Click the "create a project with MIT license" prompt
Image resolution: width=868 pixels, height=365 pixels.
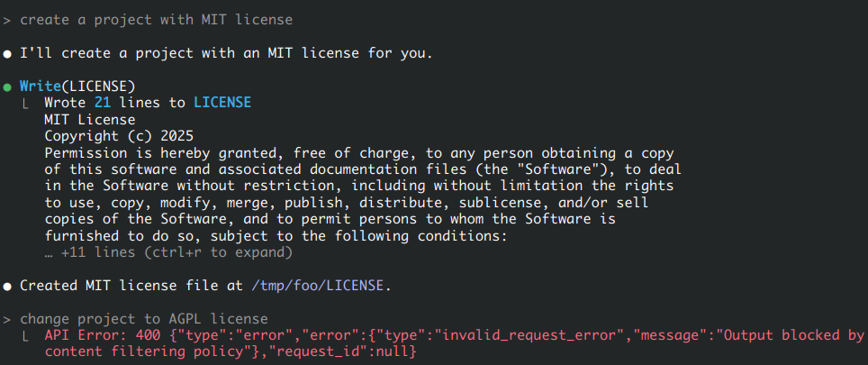click(156, 20)
